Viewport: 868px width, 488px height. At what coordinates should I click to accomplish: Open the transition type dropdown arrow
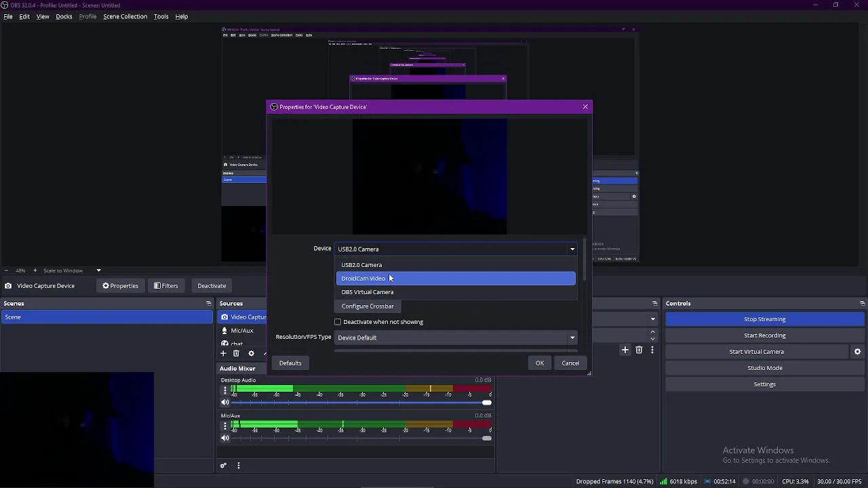coord(653,319)
